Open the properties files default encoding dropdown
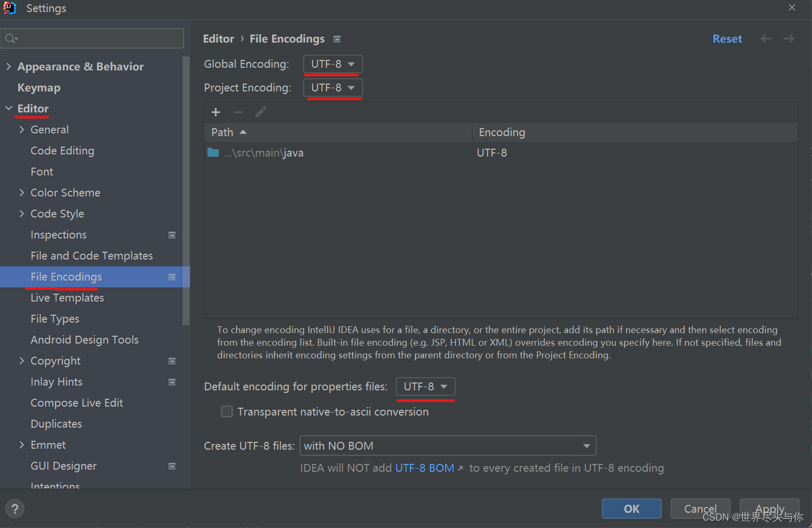 tap(426, 387)
